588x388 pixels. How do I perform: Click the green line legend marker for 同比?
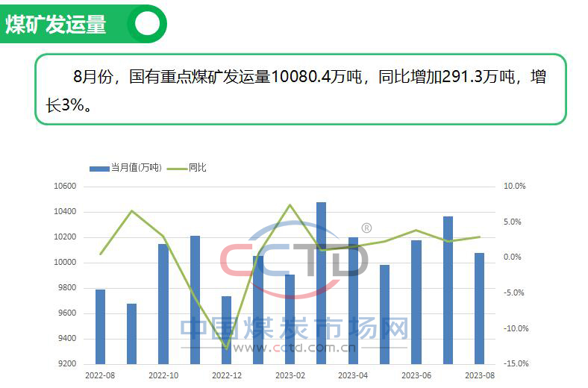pyautogui.click(x=176, y=168)
